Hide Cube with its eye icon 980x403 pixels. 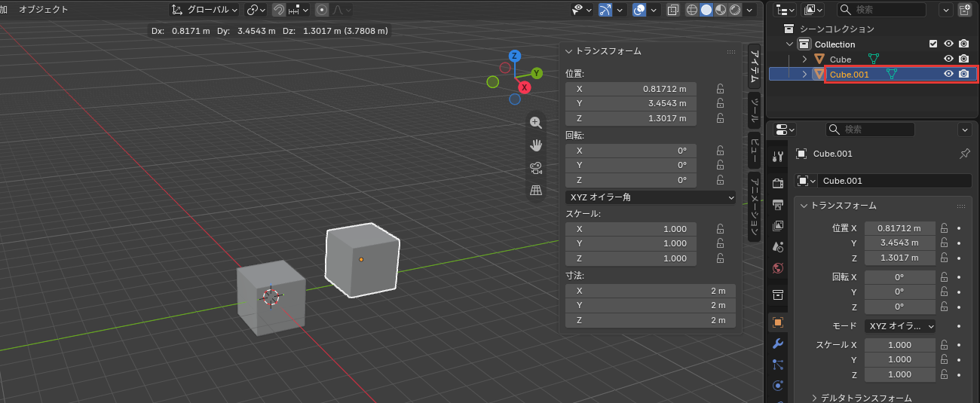[x=949, y=59]
